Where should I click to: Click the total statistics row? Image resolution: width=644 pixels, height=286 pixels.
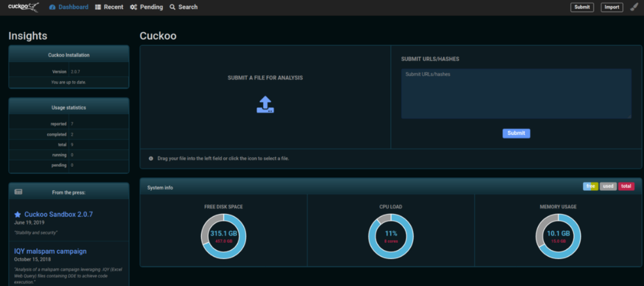click(69, 145)
